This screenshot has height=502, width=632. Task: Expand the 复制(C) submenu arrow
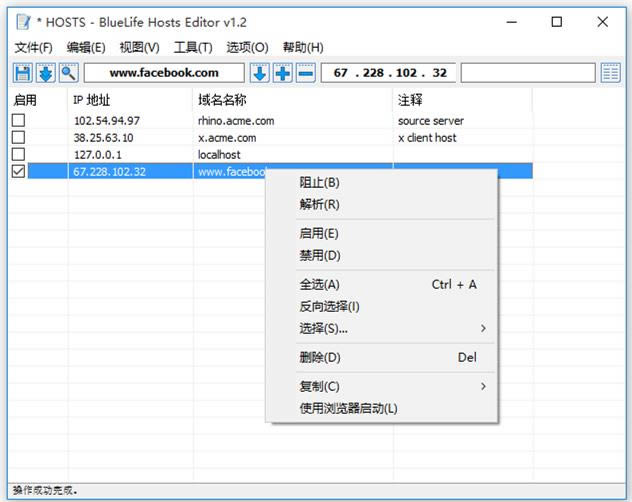(483, 387)
